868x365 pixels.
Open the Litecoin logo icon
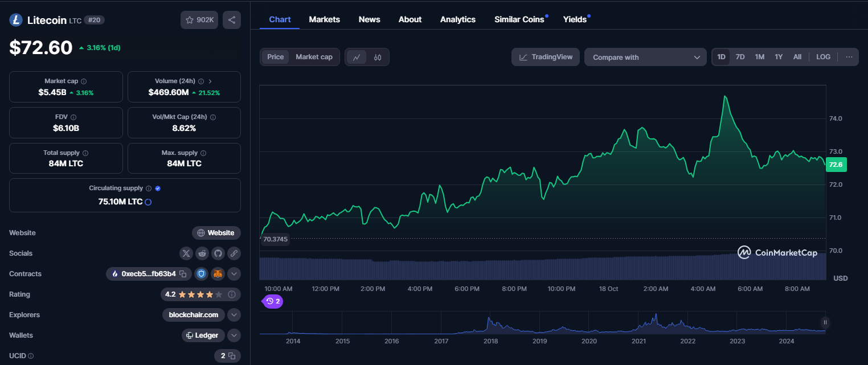coord(15,20)
